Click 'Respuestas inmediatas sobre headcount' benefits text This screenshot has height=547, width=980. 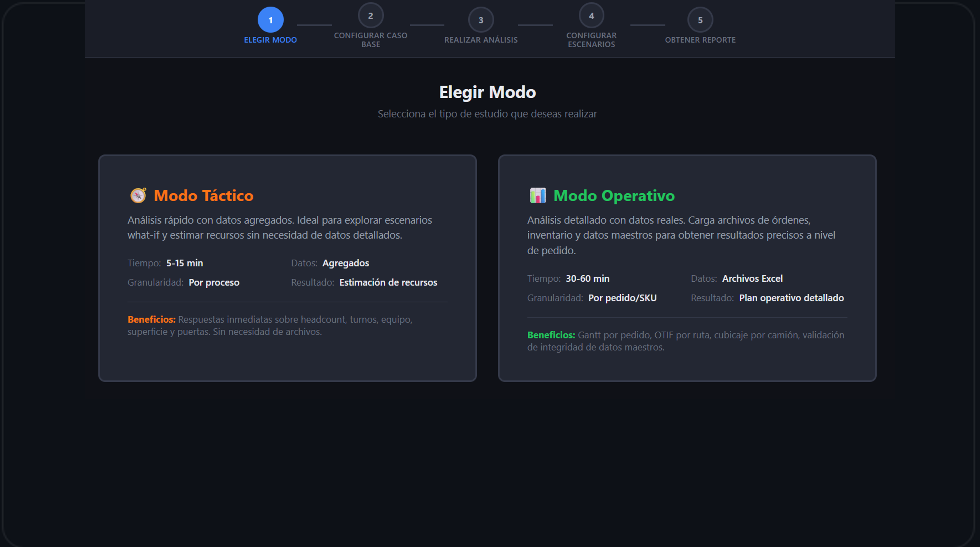pyautogui.click(x=270, y=325)
